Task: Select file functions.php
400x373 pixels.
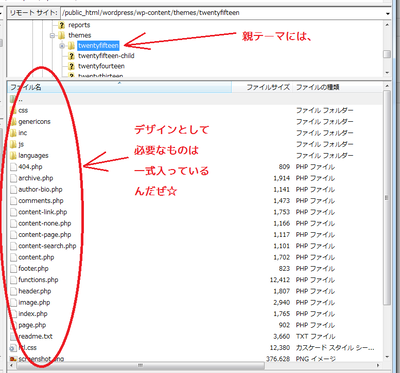Action: [38, 280]
